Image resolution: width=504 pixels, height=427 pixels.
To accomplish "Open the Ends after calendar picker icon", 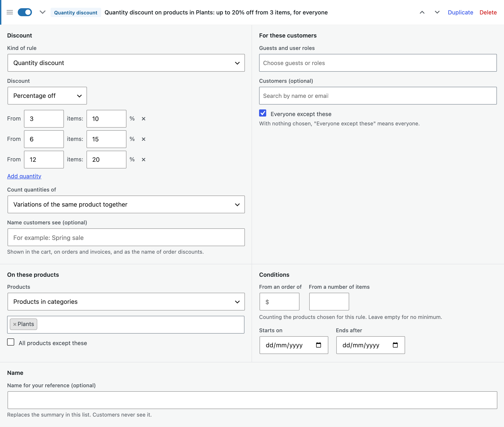I will (x=395, y=345).
